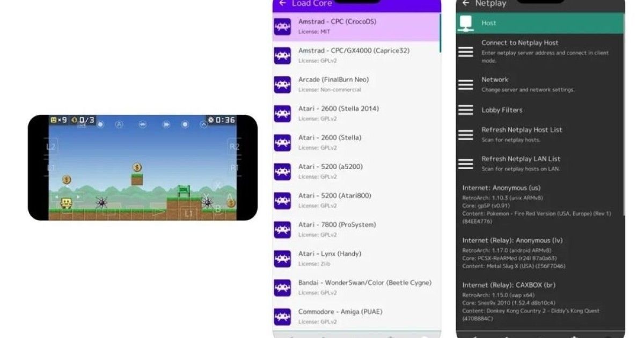Tap the L1 overlay button on the ground
The image size is (644, 338).
tap(188, 213)
